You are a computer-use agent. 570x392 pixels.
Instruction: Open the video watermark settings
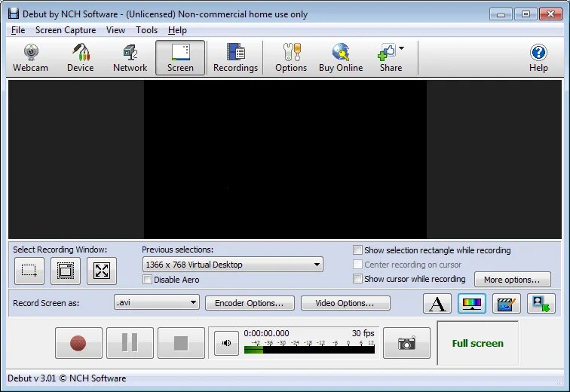click(x=507, y=304)
